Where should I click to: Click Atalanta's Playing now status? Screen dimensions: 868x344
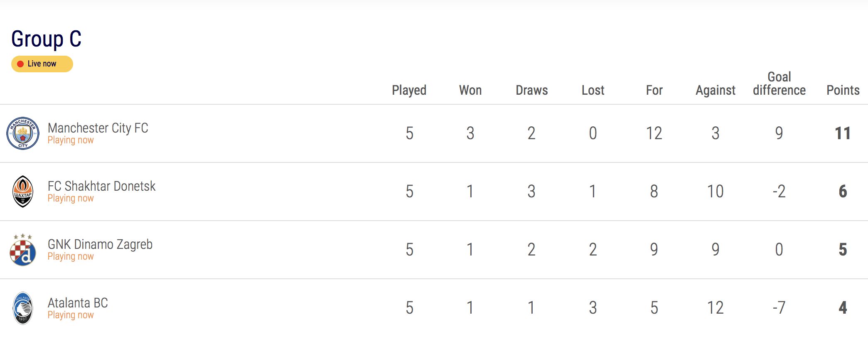(71, 315)
